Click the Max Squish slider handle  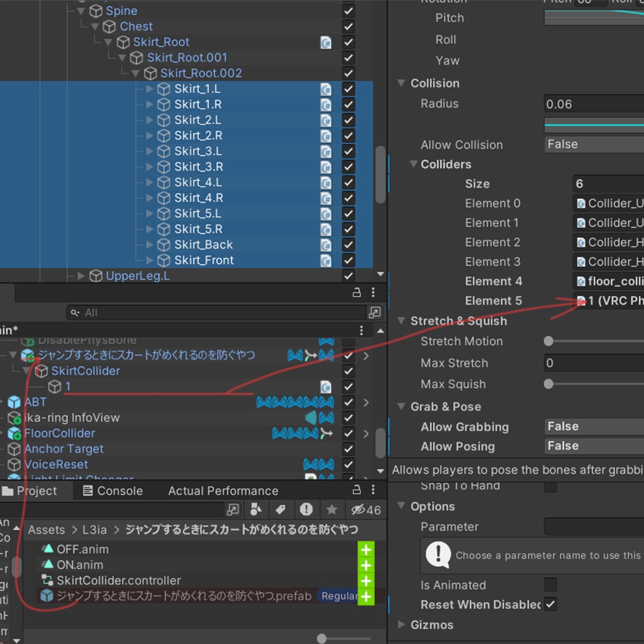pos(548,384)
